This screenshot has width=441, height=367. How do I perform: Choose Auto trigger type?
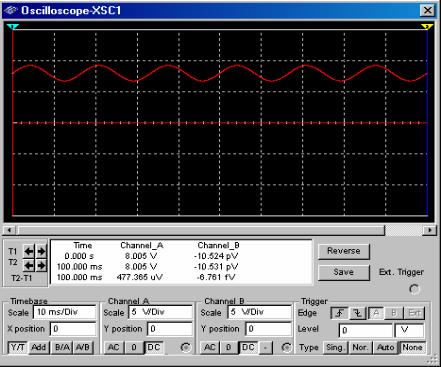(385, 347)
